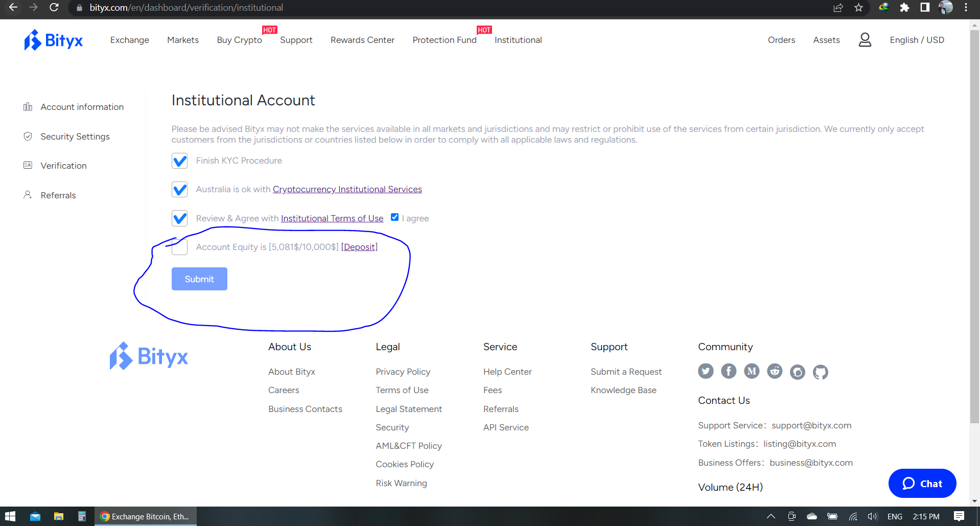Open Medium community icon

pos(752,372)
